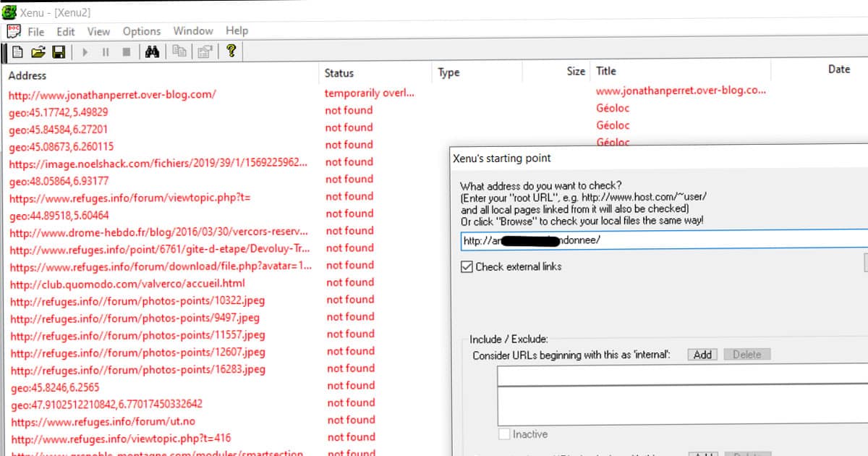Click 'not found' status of 10322.jpeg row

pos(350,299)
